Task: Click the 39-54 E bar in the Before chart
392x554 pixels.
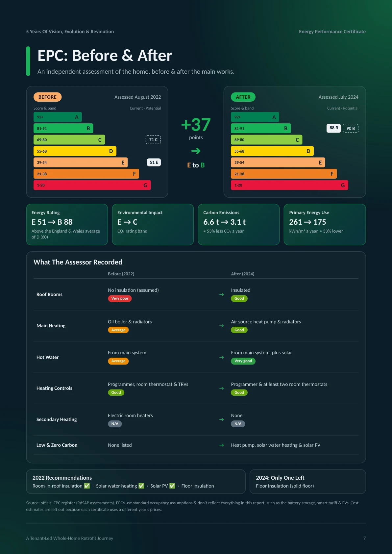Action: click(x=81, y=163)
